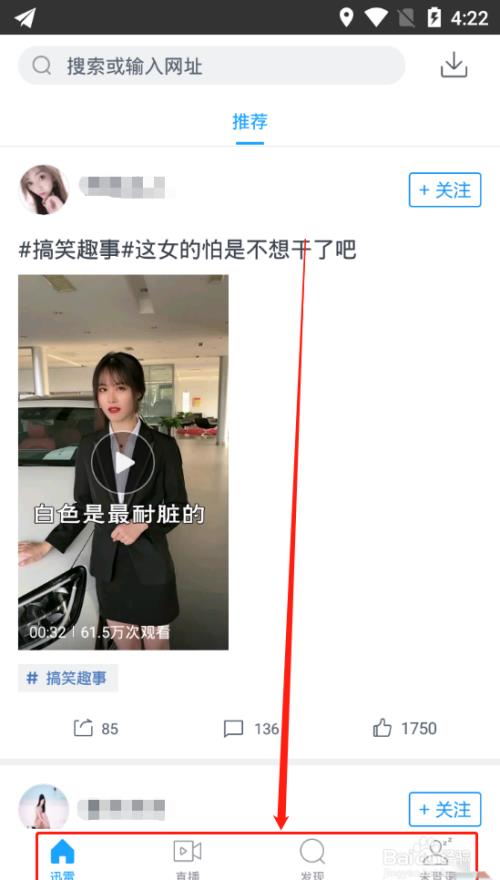The image size is (500, 880).
Task: Open the 搞笑趣事 hashtag chip
Action: [x=68, y=678]
